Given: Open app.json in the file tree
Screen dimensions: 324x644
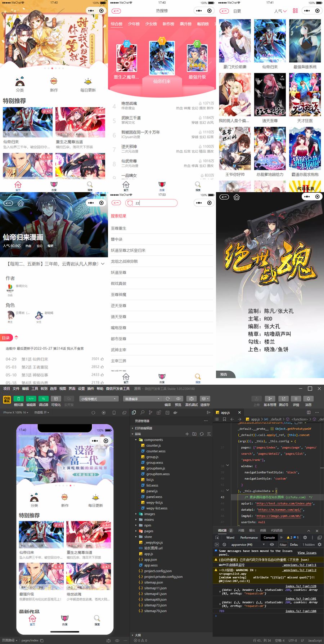Looking at the screenshot, I should click(x=150, y=560).
